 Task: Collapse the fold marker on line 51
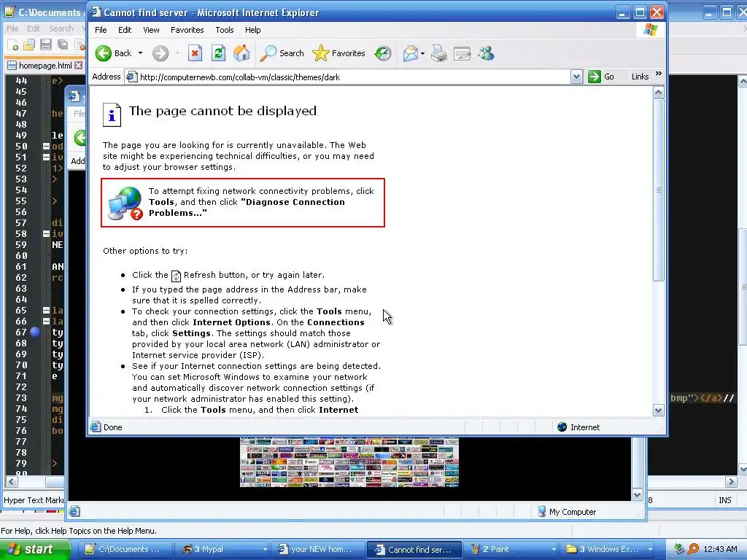point(46,157)
